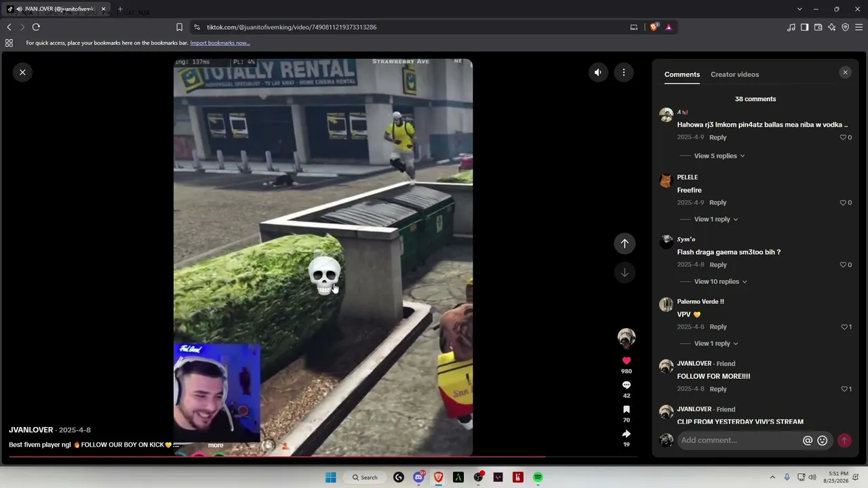Open Palermo Verde !! profile from the username

click(701, 302)
